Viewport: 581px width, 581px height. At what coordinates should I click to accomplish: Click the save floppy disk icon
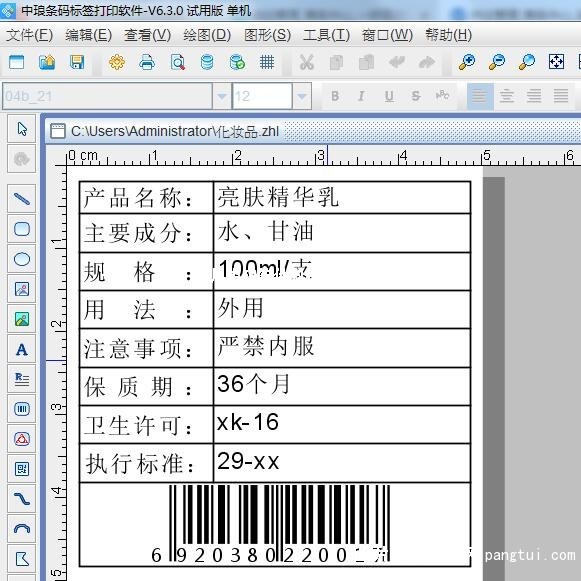(77, 62)
